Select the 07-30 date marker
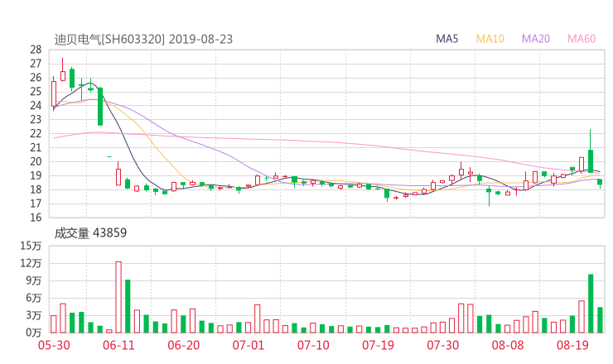Image resolution: width=613 pixels, height=364 pixels. point(442,344)
